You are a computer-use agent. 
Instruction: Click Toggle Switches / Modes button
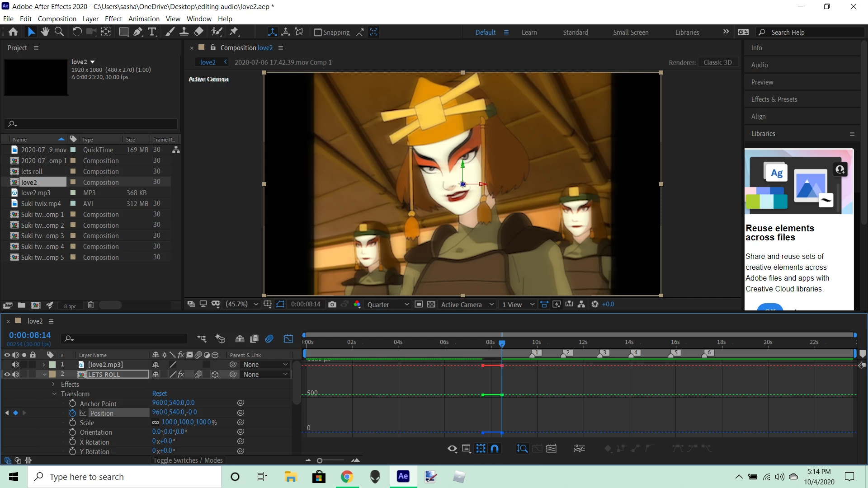pyautogui.click(x=188, y=460)
